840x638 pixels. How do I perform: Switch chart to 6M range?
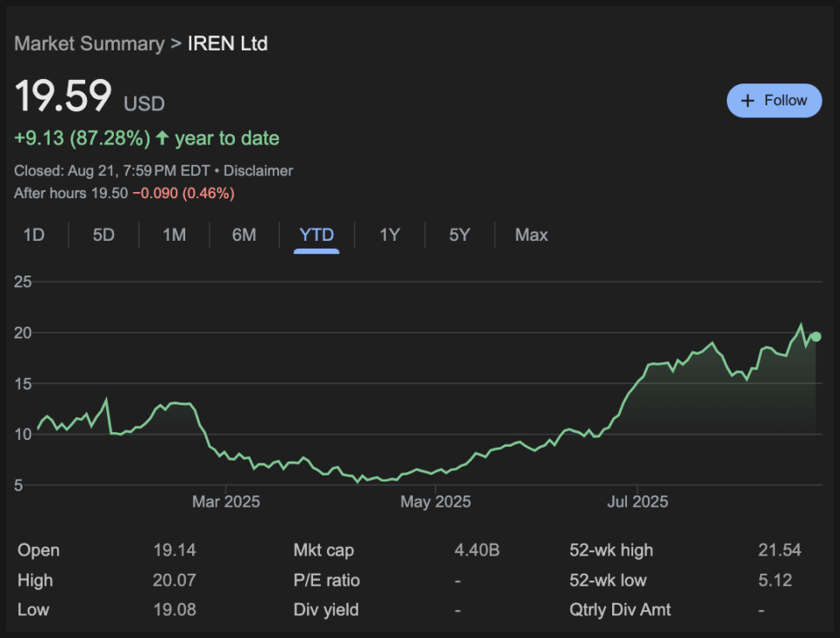[x=243, y=235]
